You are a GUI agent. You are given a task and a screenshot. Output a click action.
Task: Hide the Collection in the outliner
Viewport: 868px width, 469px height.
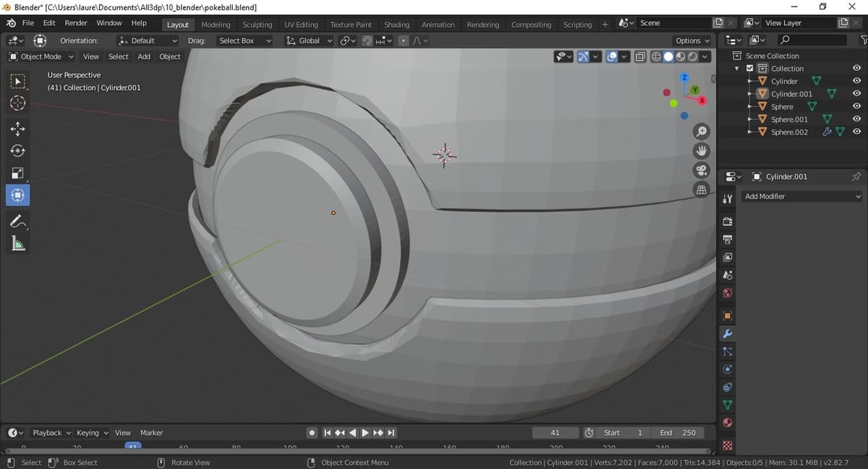click(x=856, y=68)
